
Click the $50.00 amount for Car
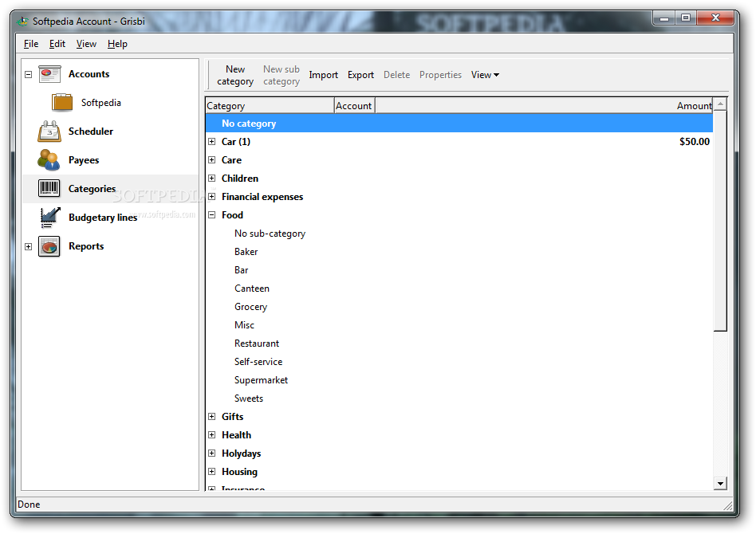tap(695, 142)
